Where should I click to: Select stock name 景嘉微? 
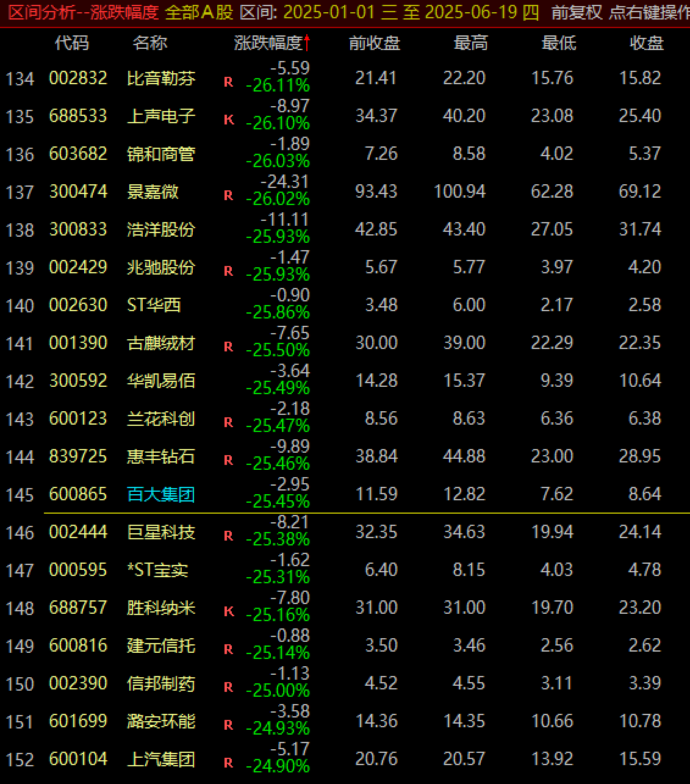click(x=153, y=192)
